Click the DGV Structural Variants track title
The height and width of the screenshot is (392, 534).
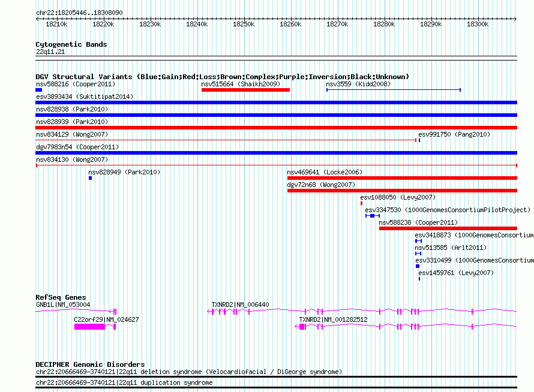pyautogui.click(x=223, y=77)
